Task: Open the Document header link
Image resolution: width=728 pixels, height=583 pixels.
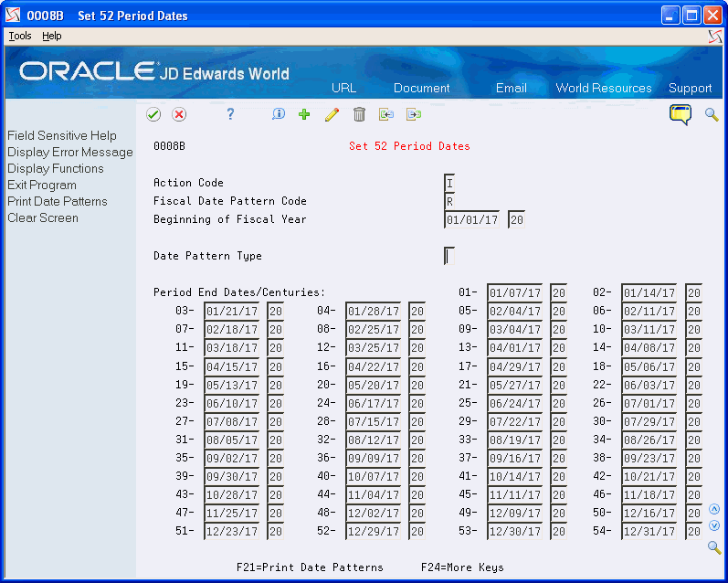Action: tap(422, 89)
